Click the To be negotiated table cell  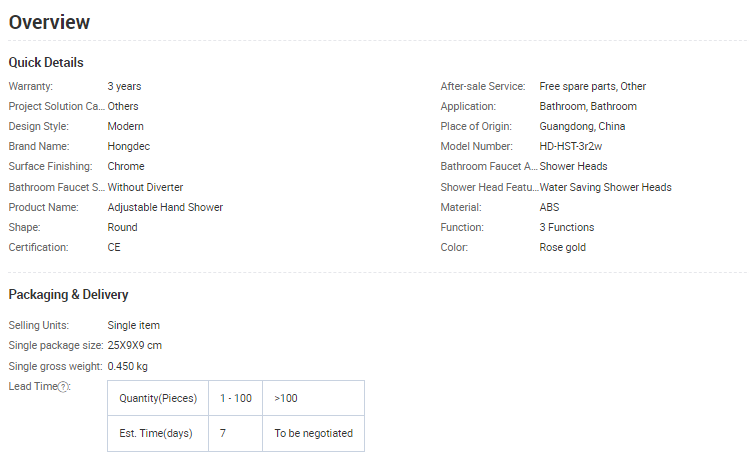313,434
